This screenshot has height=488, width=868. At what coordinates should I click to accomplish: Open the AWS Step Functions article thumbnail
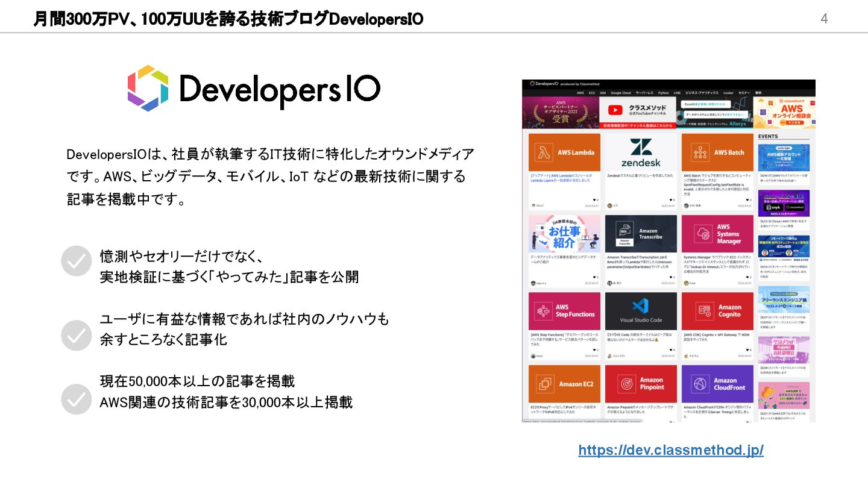(x=564, y=311)
